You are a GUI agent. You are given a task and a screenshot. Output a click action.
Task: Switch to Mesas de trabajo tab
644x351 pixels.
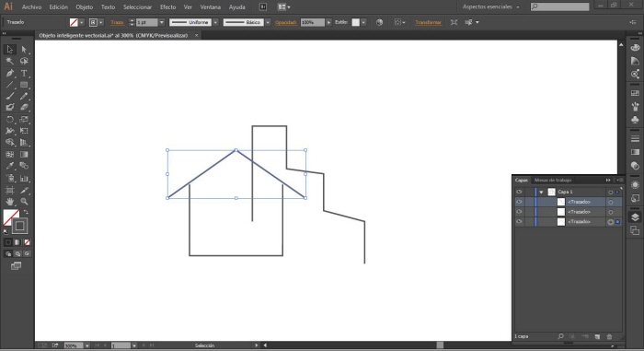552,181
